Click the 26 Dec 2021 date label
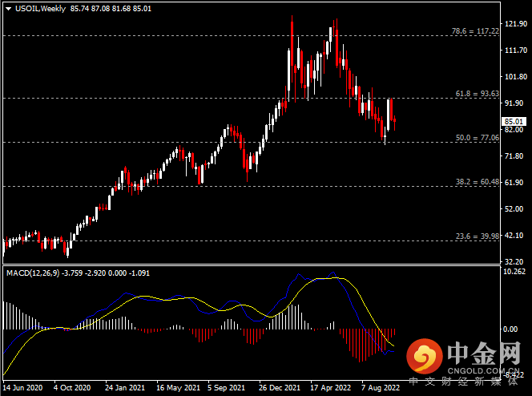 coord(281,386)
